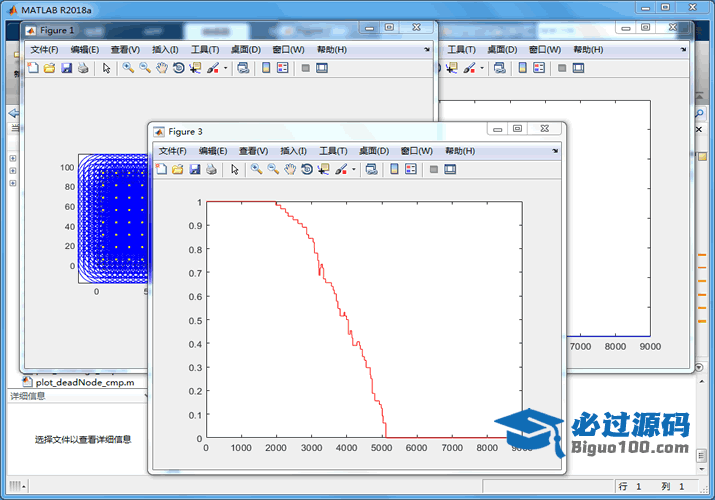Viewport: 715px width, 500px height.
Task: Select Brush tool in Figure 1 toolbar
Action: [x=213, y=68]
